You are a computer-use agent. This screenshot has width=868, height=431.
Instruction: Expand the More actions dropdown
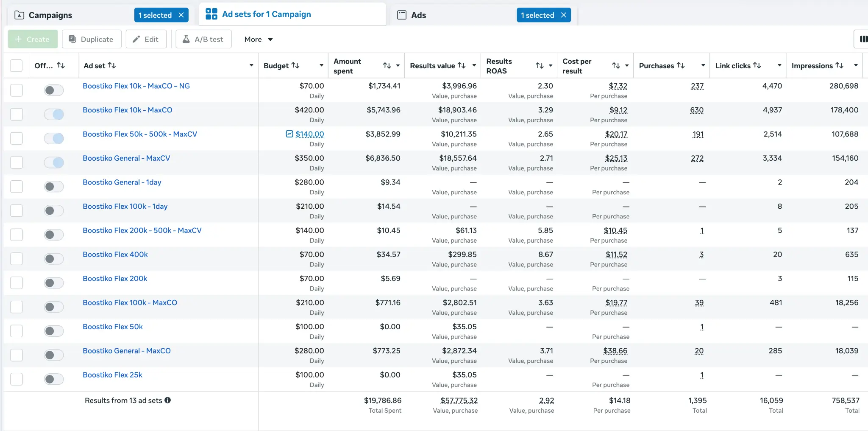[x=259, y=39]
